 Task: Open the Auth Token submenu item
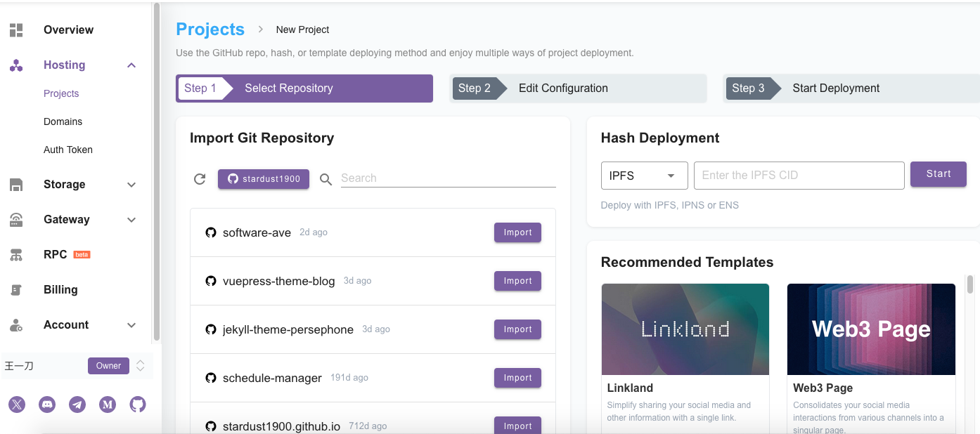tap(68, 150)
